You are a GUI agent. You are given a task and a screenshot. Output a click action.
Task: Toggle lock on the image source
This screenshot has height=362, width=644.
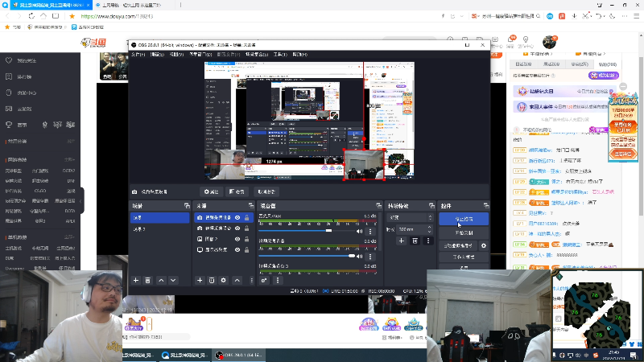pyautogui.click(x=247, y=239)
